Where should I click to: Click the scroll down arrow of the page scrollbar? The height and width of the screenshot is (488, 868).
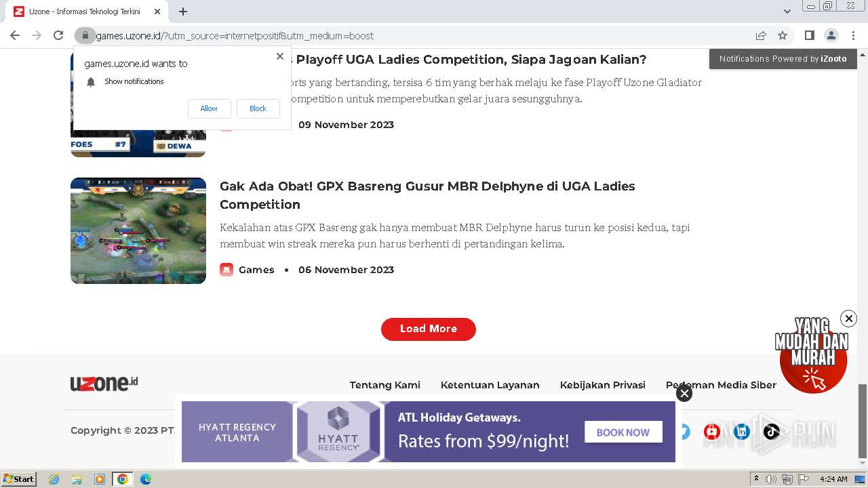point(863,464)
